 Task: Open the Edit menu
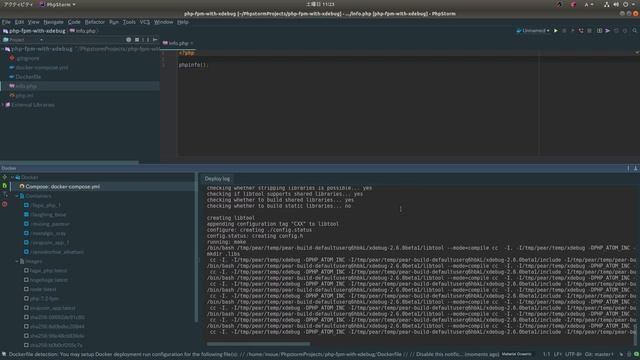click(19, 22)
